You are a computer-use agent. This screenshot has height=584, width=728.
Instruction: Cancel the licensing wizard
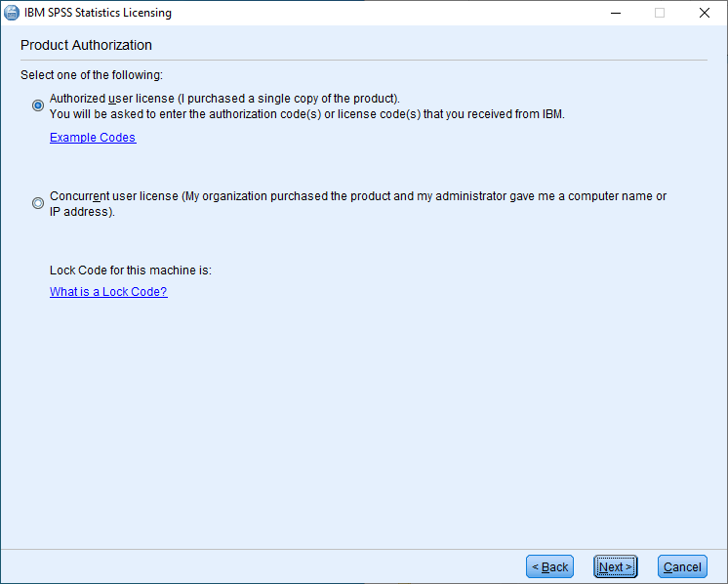[682, 566]
